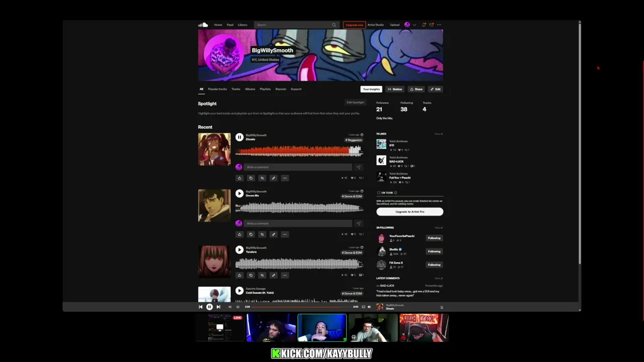The width and height of the screenshot is (644, 362).
Task: Repost the Yandere track
Action: [262, 276]
